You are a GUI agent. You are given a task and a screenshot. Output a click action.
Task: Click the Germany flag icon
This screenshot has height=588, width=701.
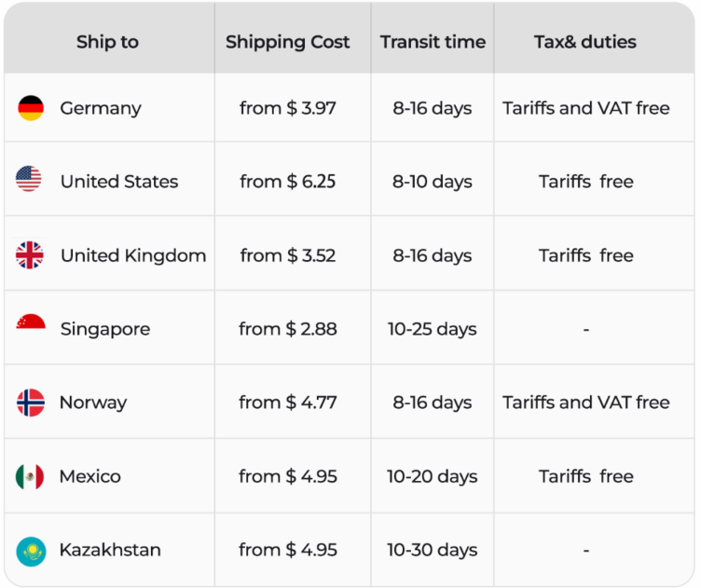(x=31, y=108)
